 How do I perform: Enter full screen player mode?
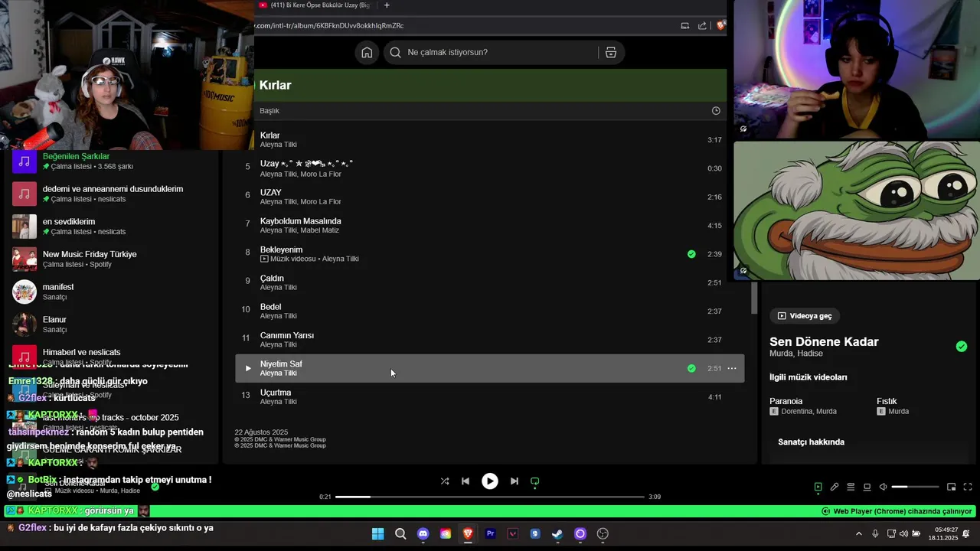[968, 487]
